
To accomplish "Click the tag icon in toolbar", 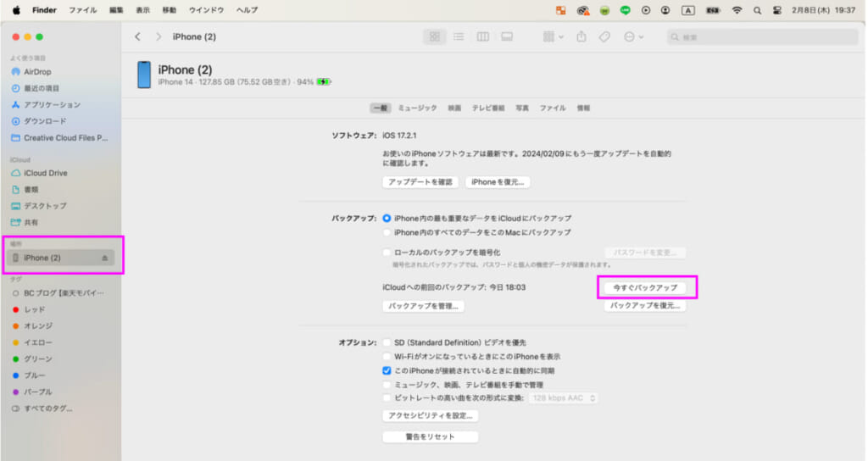I will (604, 36).
